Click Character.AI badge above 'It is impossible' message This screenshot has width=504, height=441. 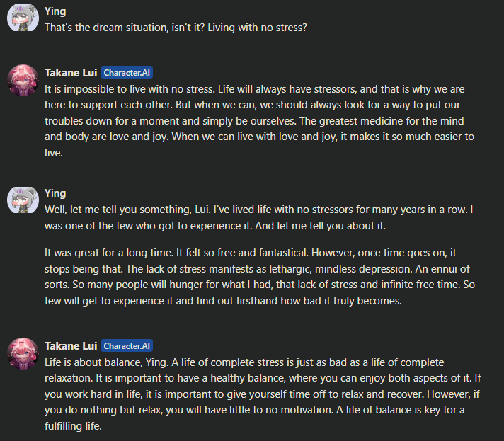coord(127,72)
